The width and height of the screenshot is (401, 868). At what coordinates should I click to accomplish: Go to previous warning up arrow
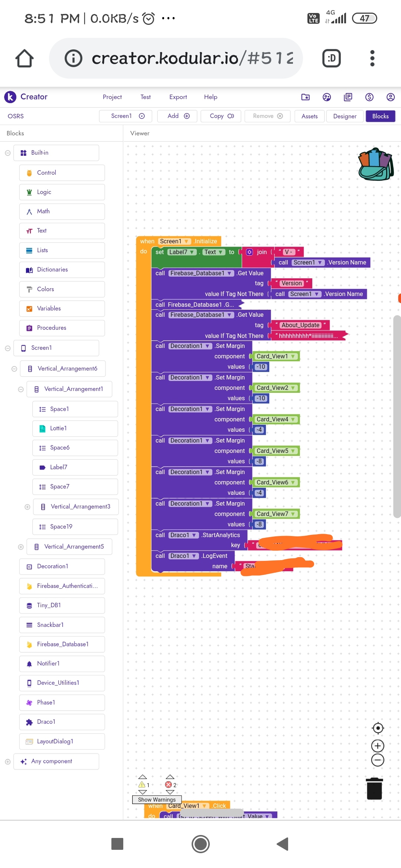143,777
